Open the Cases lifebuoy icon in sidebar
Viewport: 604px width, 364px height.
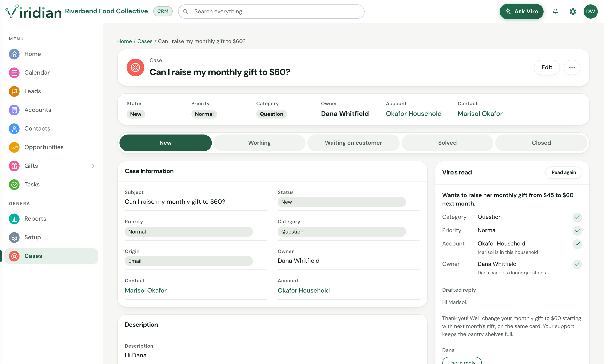[14, 256]
